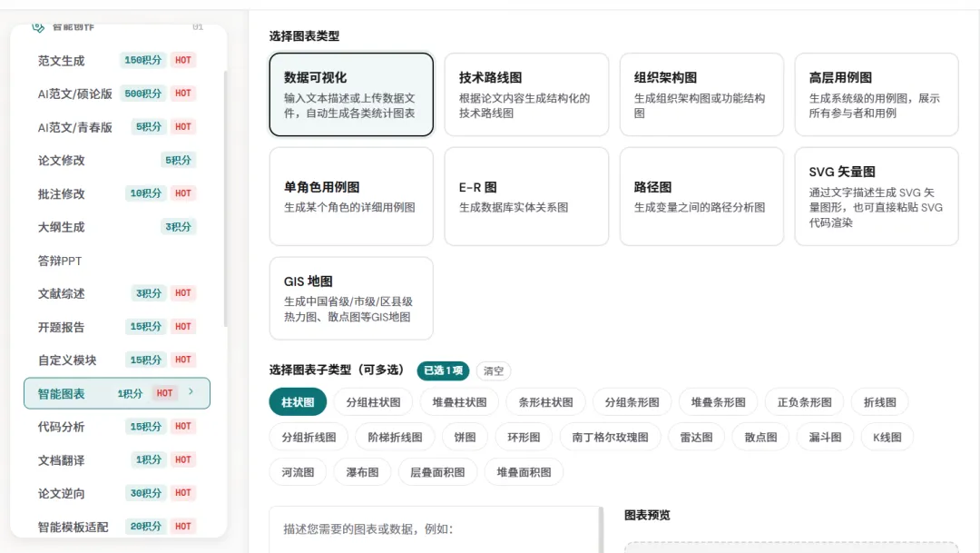Toggle the 分组条形图 subtype chip
This screenshot has height=553, width=980.
pyautogui.click(x=632, y=402)
